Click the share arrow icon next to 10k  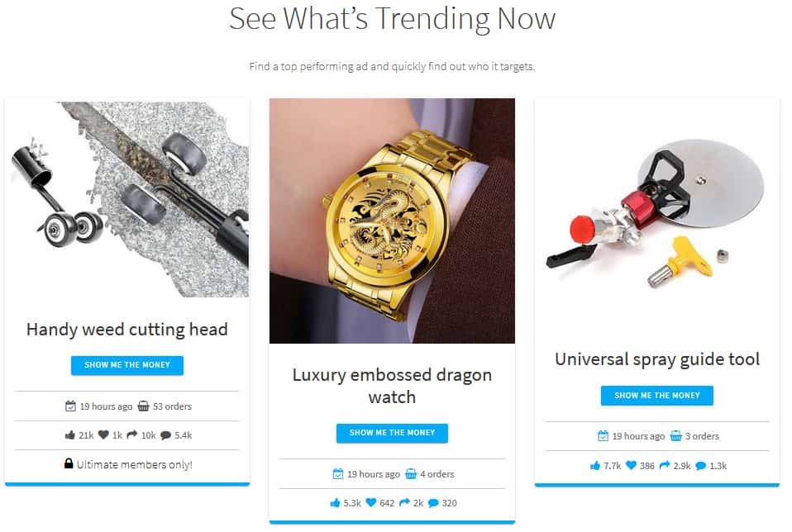click(x=132, y=435)
